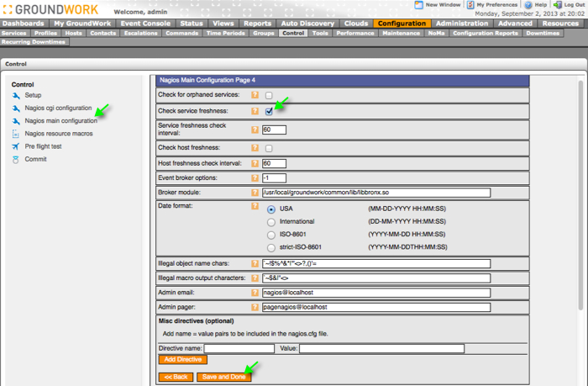The width and height of the screenshot is (588, 386).
Task: Select USA date format radio
Action: coord(271,209)
